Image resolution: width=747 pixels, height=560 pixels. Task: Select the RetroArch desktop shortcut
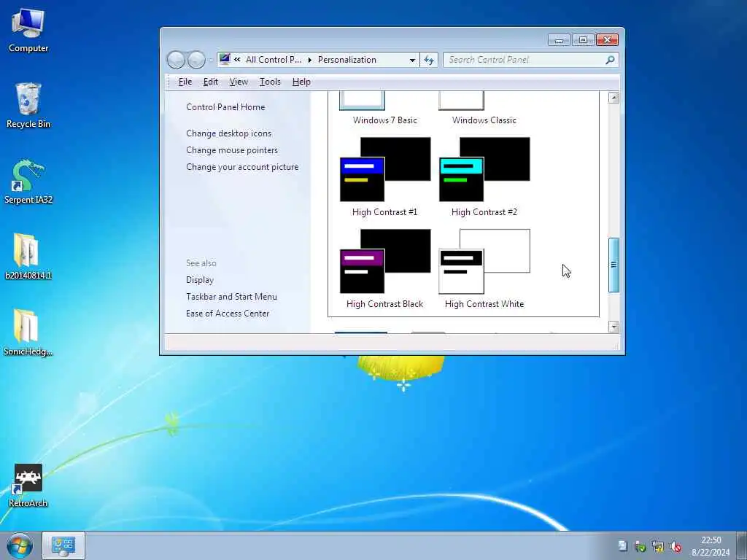click(28, 486)
